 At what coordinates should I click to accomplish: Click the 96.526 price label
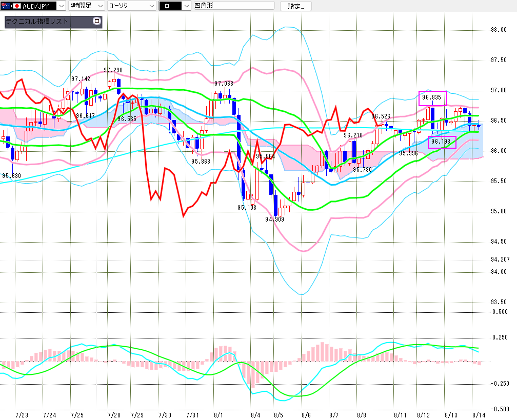[381, 116]
